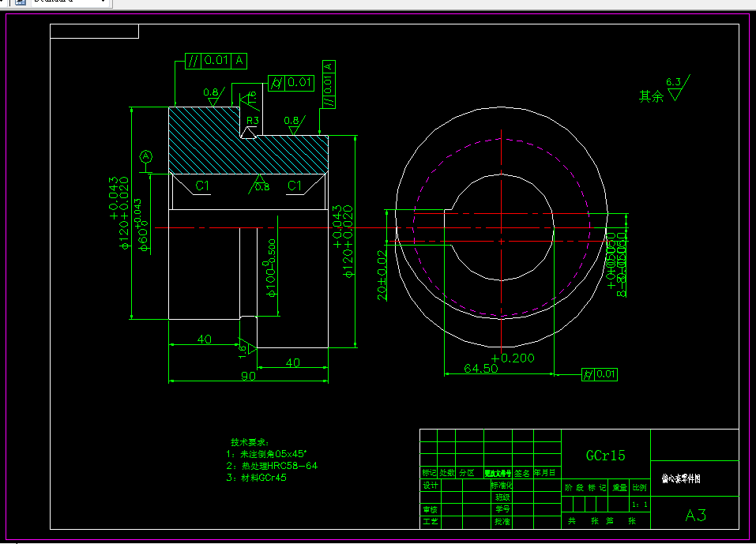This screenshot has height=544, width=756.
Task: Click the 0.8 roughness symbol under hatched section
Action: pyautogui.click(x=259, y=185)
